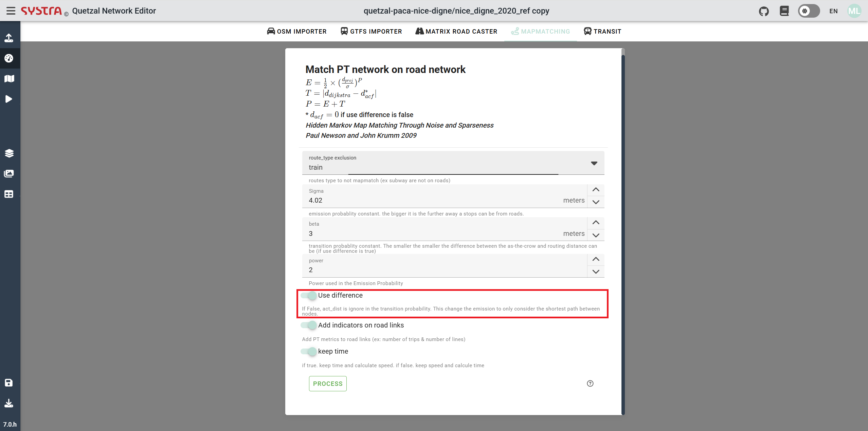Click the run play icon in sidebar
This screenshot has height=431, width=868.
9,99
